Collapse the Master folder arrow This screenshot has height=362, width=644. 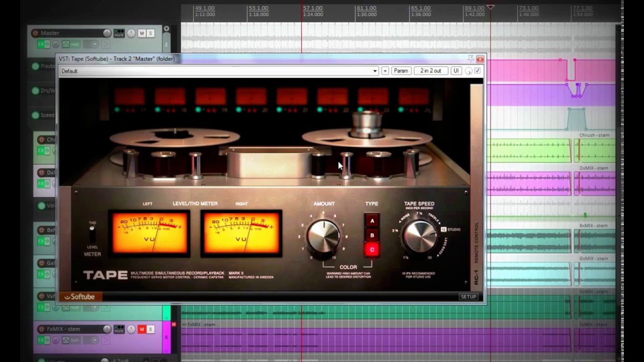pyautogui.click(x=167, y=29)
